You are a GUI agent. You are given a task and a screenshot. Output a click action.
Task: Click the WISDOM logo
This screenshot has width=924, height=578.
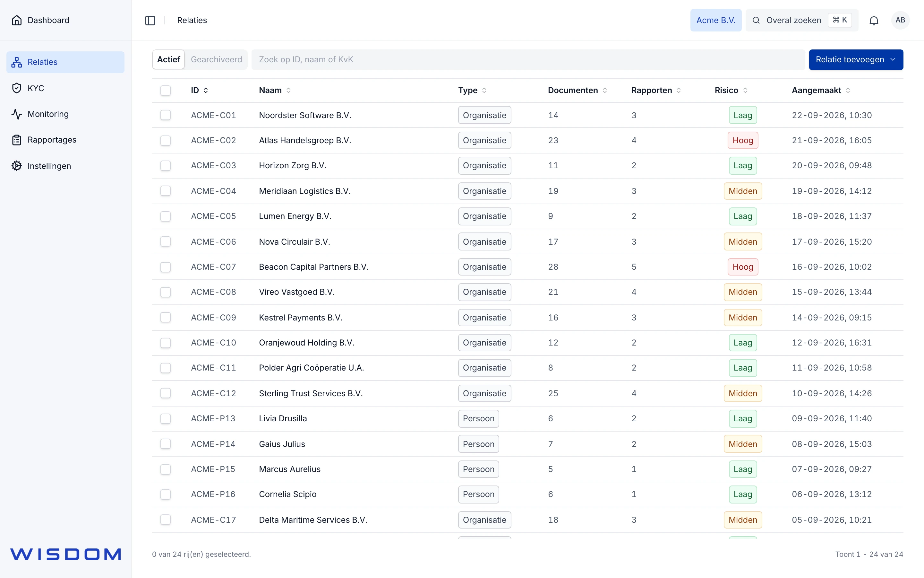click(66, 554)
